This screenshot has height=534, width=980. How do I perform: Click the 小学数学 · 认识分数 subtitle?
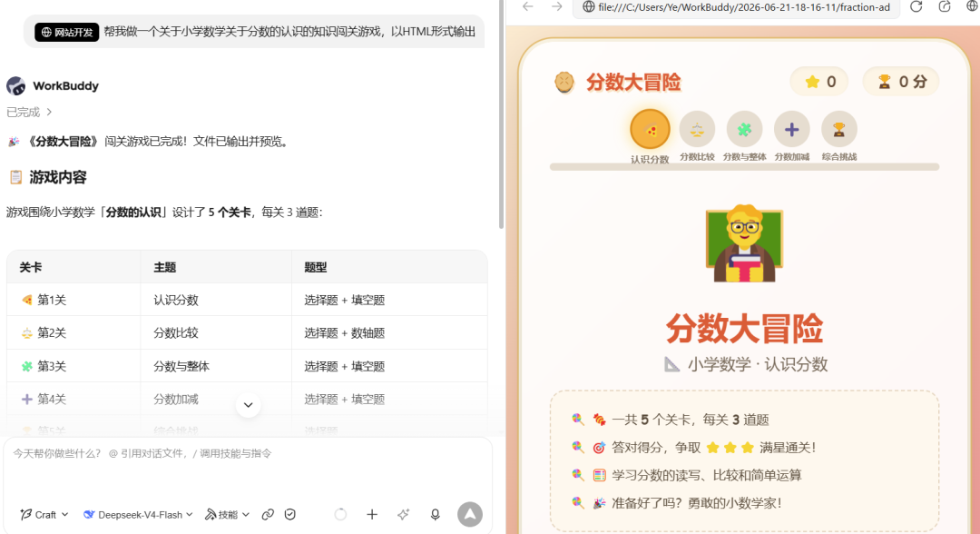pos(745,364)
